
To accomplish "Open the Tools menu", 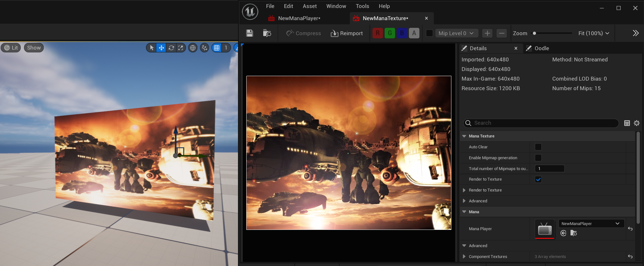I will coord(362,6).
